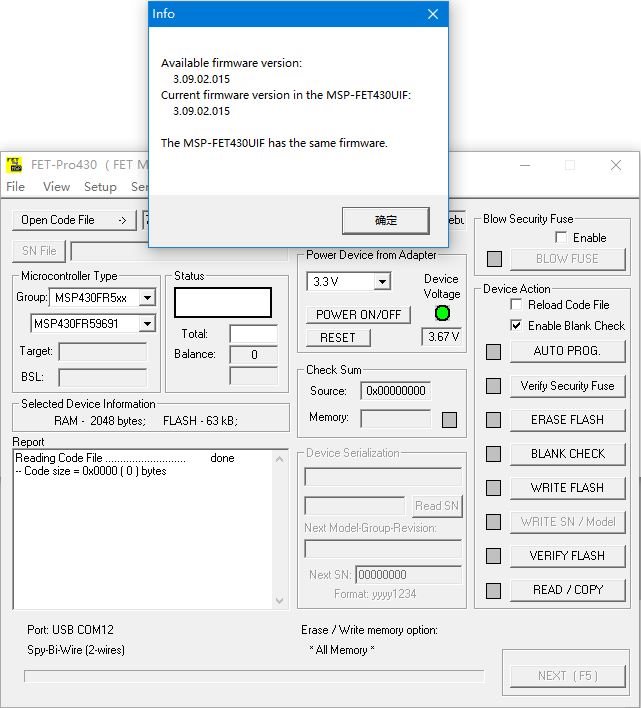
Task: Click the BLOW FUSE button
Action: point(567,259)
